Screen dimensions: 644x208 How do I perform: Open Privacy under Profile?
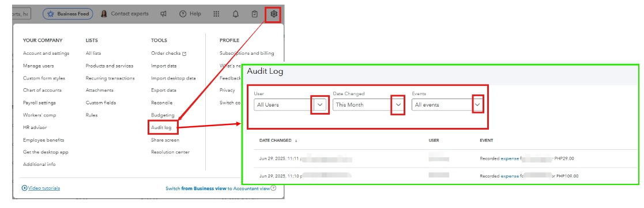227,90
